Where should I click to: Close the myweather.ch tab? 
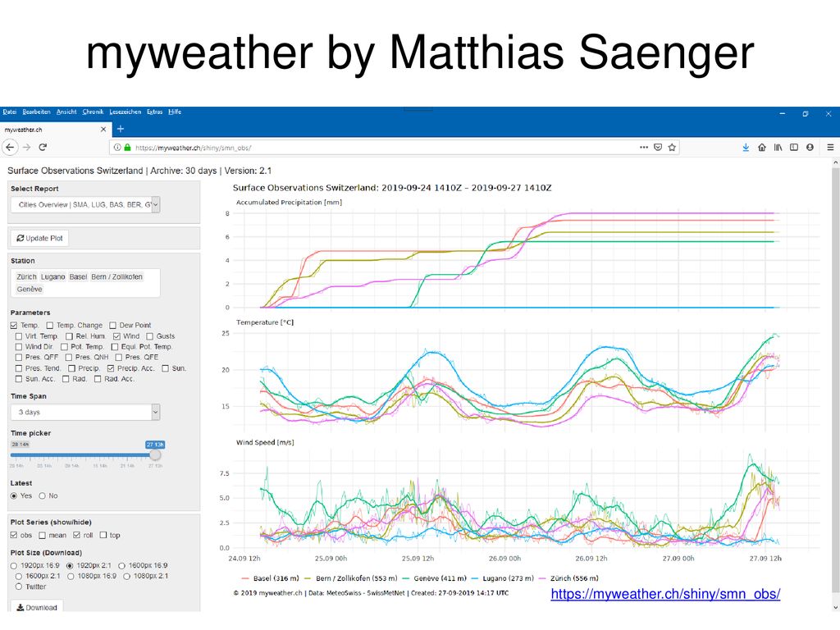click(103, 129)
